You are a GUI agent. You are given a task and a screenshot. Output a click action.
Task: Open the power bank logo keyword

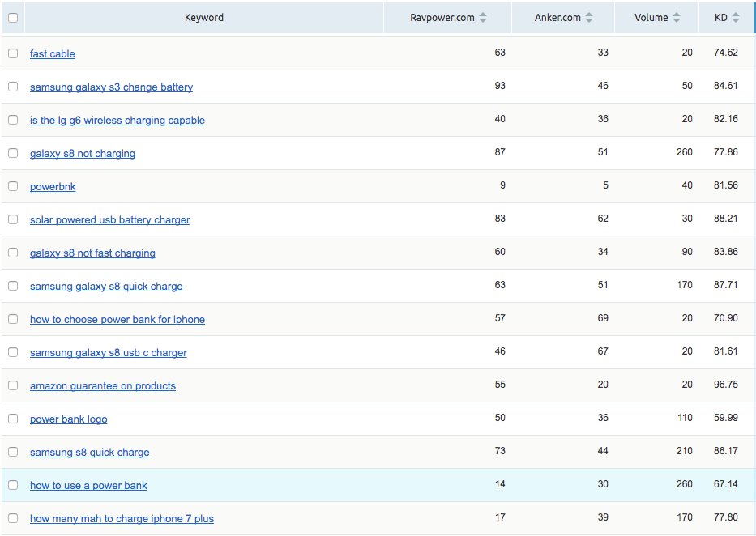[x=68, y=419]
